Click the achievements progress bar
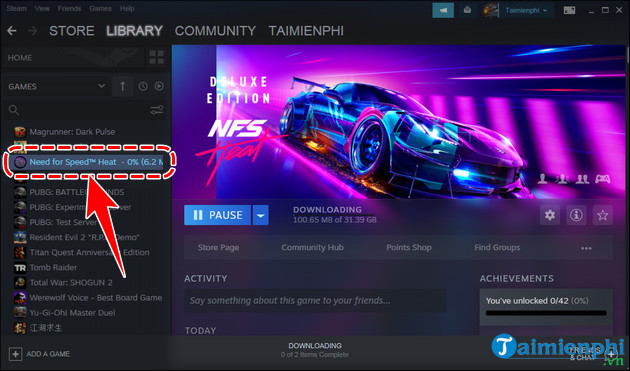This screenshot has width=630, height=371. 546,313
